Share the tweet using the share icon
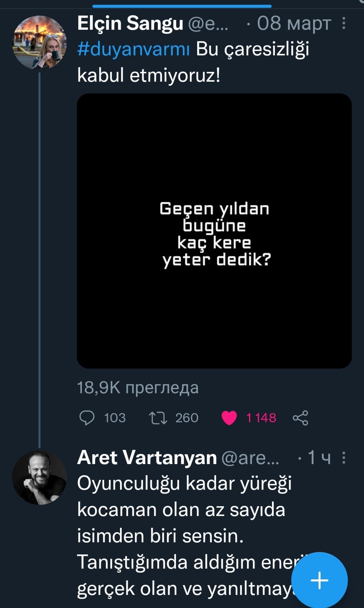Screen dimensions: 364x608 coord(300,418)
